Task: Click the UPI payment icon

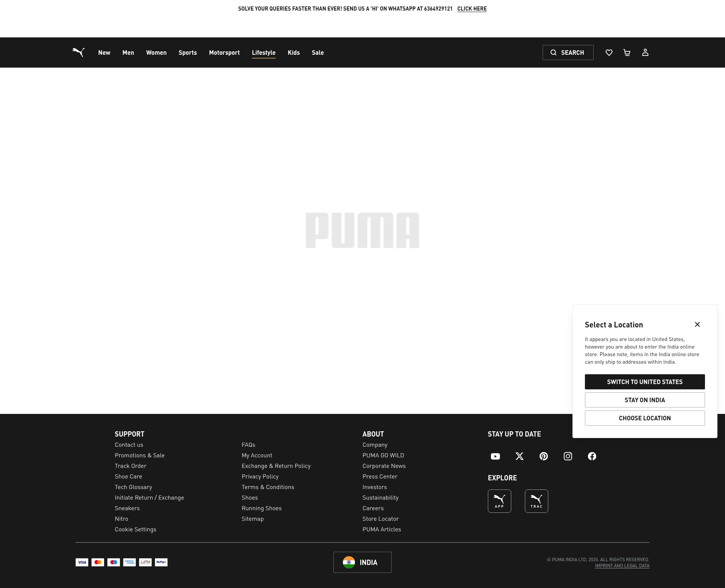Action: pyautogui.click(x=145, y=562)
